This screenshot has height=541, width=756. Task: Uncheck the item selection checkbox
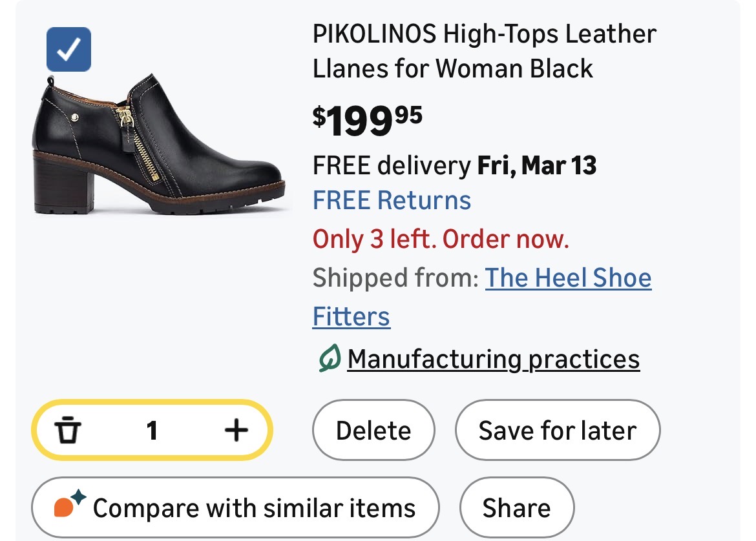point(68,50)
